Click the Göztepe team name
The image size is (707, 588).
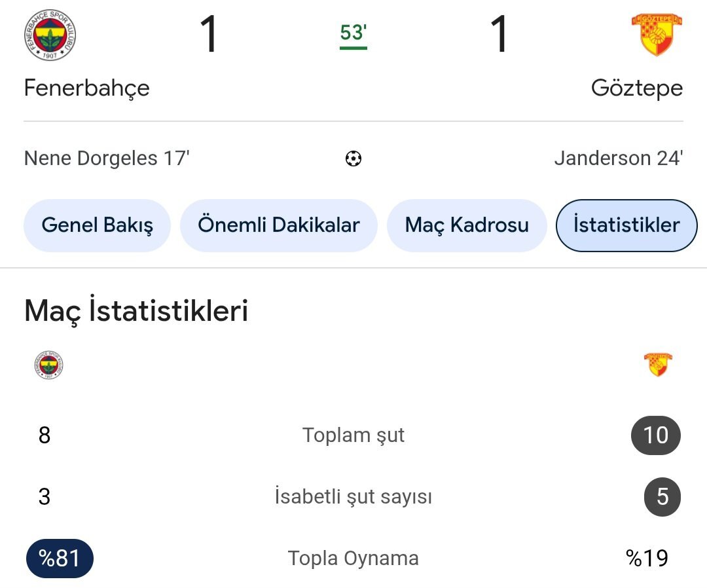click(x=636, y=88)
